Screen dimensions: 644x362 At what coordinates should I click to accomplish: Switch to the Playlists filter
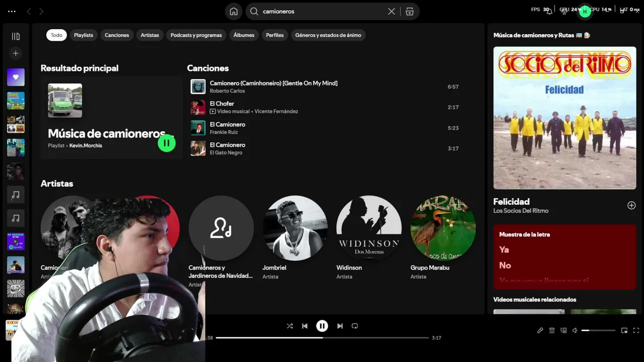click(x=84, y=35)
